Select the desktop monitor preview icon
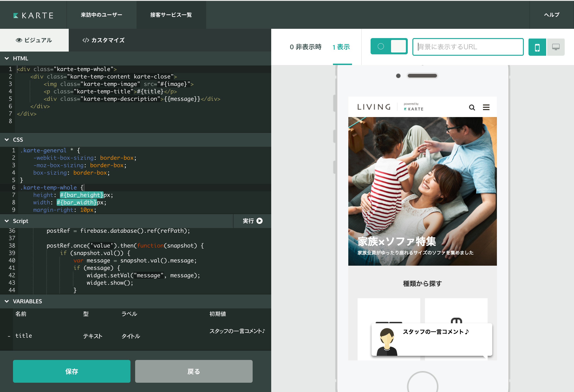Image resolution: width=574 pixels, height=392 pixels. pos(555,47)
